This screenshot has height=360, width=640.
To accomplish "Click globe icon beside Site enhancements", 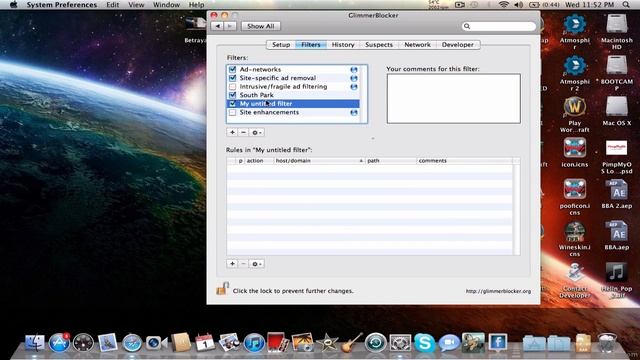I will pos(354,113).
